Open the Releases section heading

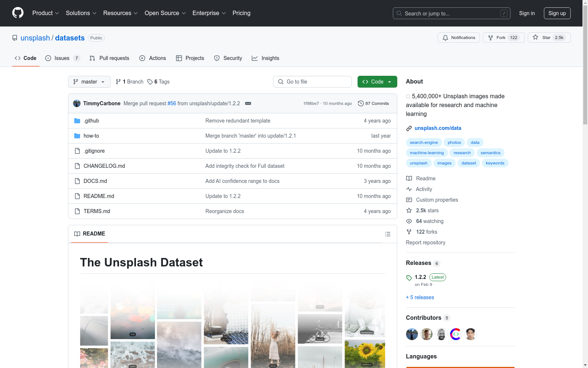coord(423,263)
